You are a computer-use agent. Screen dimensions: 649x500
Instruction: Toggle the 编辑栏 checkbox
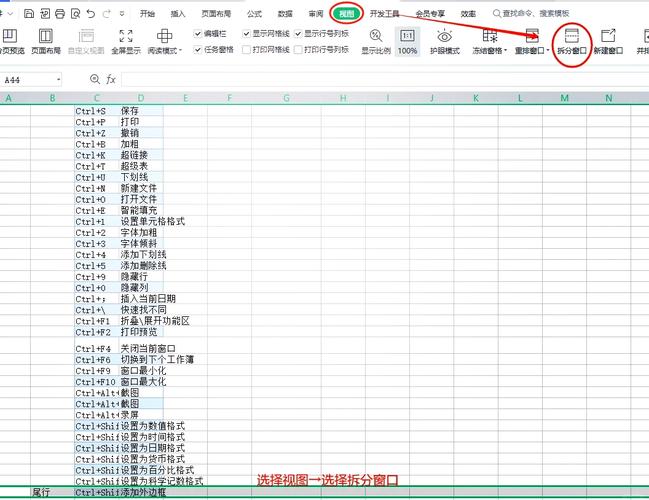(x=197, y=33)
